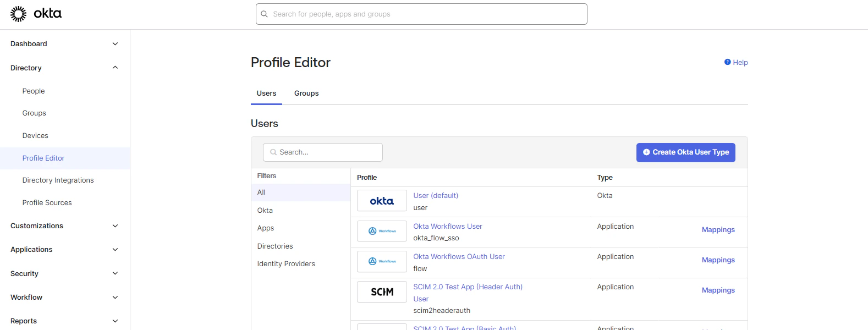Screen dimensions: 868x330
Task: Open the Okta Workflows OAuth User profile
Action: [x=459, y=257]
